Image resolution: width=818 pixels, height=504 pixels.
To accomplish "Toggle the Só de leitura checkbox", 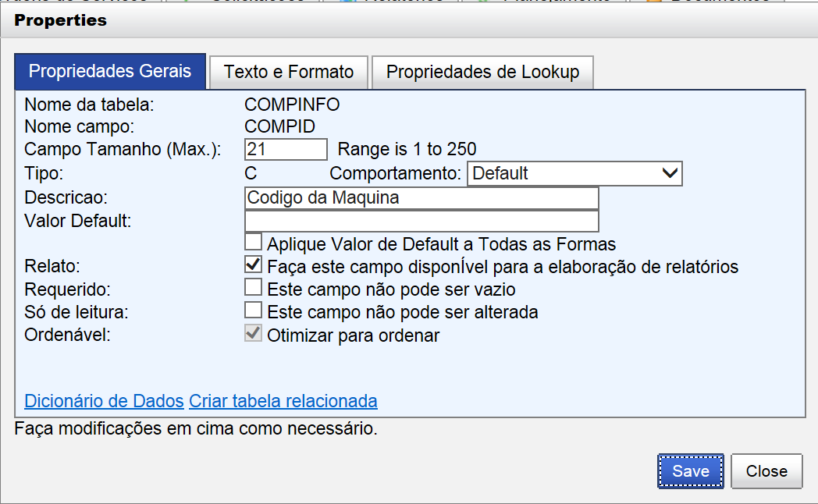I will [x=253, y=310].
